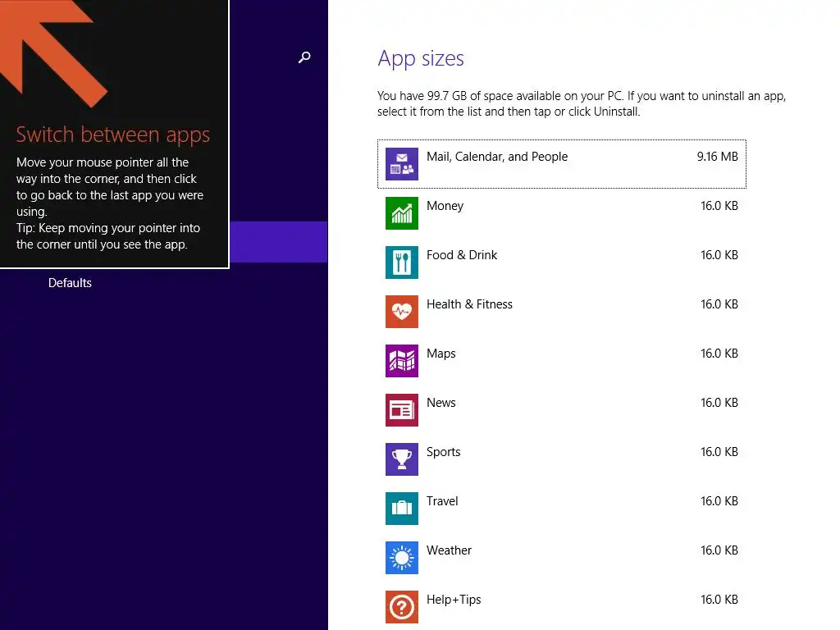Open the Defaults settings category
This screenshot has width=840, height=630.
pos(70,283)
